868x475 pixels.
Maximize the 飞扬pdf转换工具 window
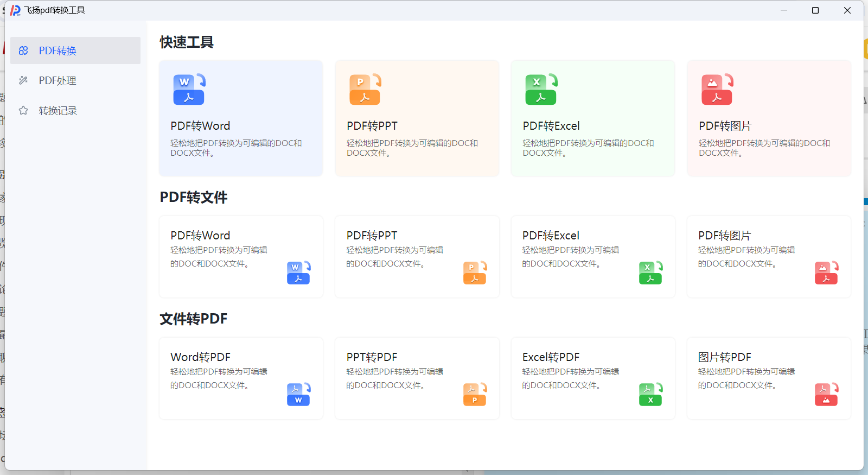(815, 10)
